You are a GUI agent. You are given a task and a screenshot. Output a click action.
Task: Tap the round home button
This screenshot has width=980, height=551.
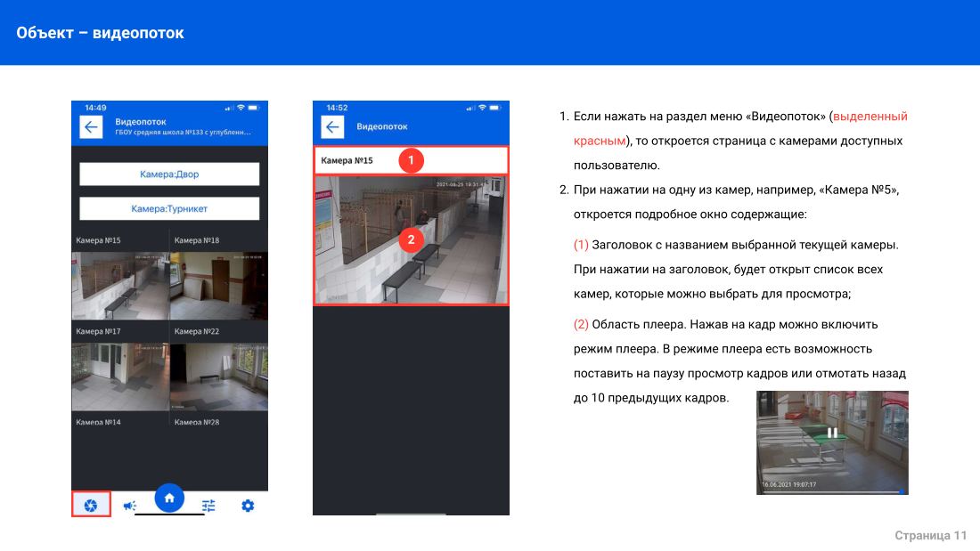pos(169,498)
